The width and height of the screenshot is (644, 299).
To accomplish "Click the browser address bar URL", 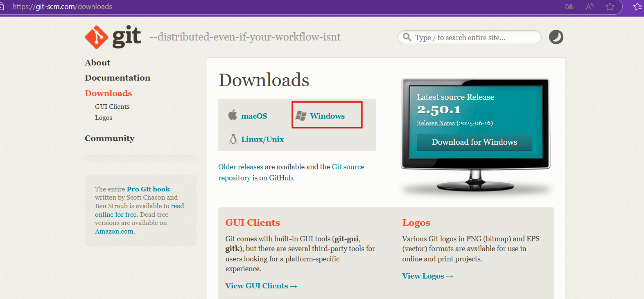I will (62, 7).
